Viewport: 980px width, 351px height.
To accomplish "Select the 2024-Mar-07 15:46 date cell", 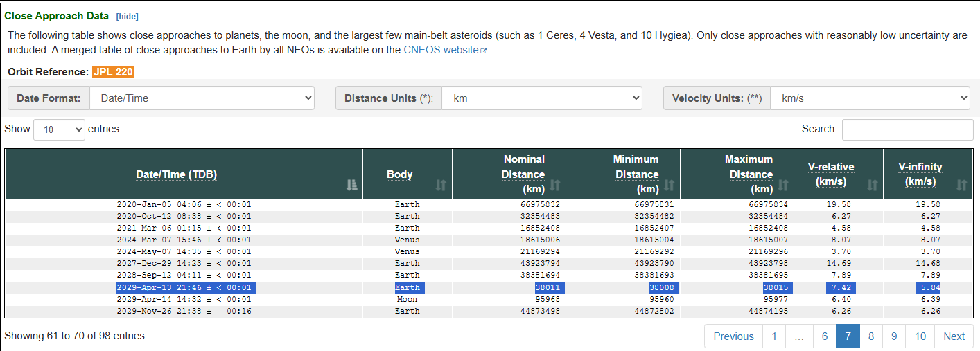I will tap(184, 240).
